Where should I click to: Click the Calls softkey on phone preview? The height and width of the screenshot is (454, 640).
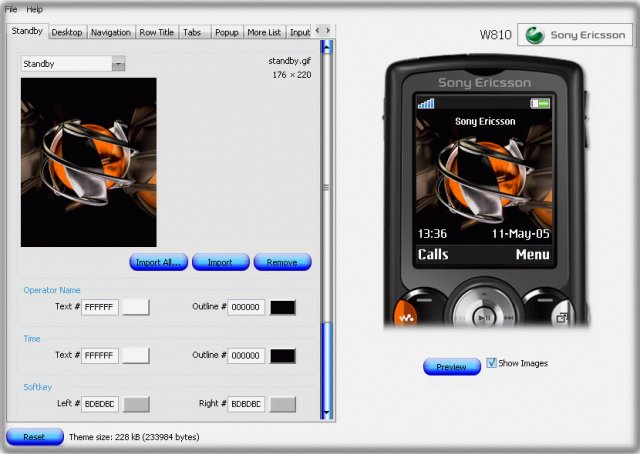[x=433, y=254]
